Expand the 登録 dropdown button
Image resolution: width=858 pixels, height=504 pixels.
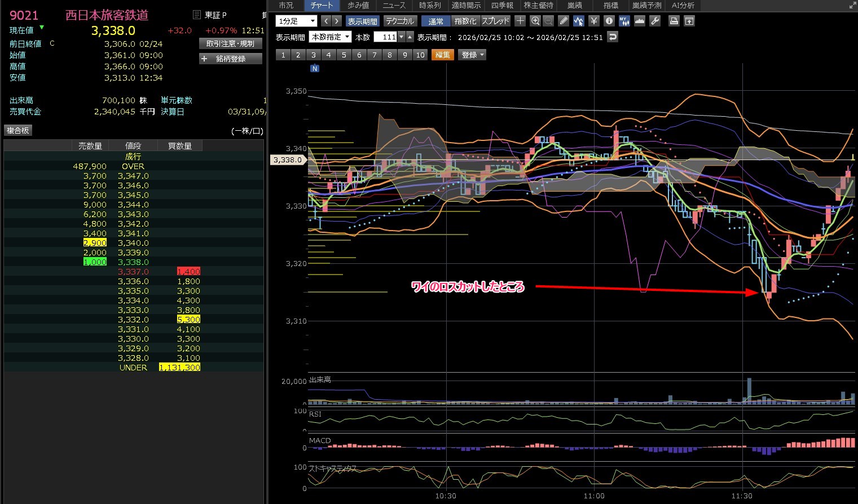[473, 55]
